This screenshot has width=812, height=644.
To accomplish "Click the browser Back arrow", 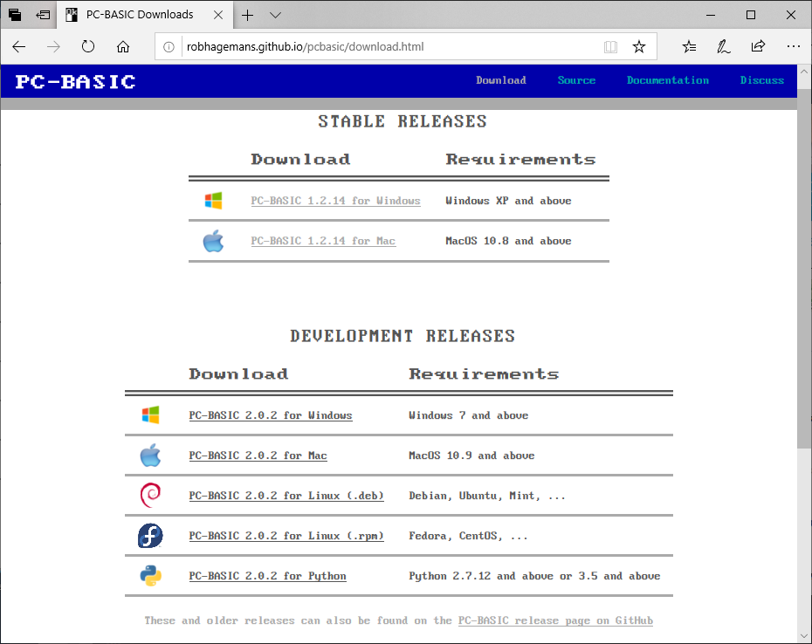I will coord(19,46).
